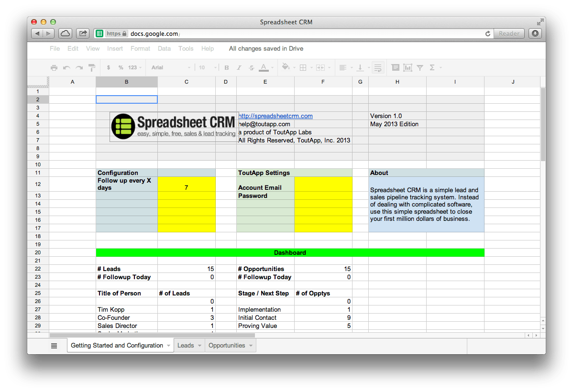Click yellow cell containing value 7
This screenshot has width=573, height=392.
[187, 184]
